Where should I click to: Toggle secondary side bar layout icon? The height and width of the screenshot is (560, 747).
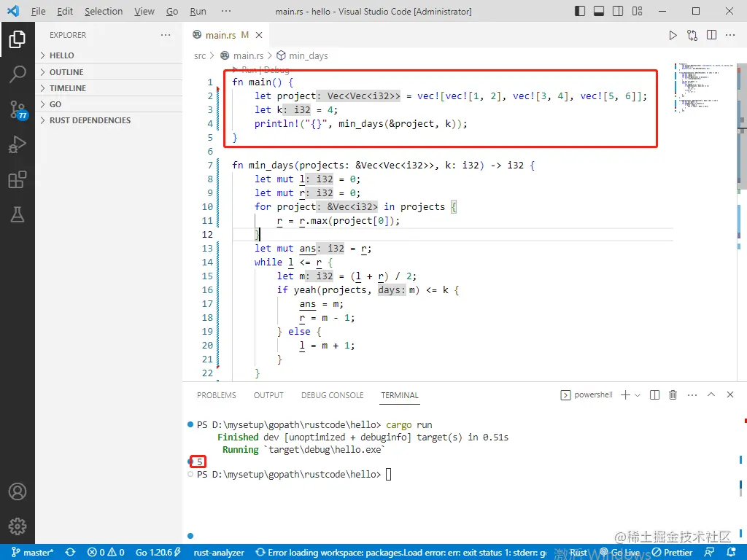(618, 11)
